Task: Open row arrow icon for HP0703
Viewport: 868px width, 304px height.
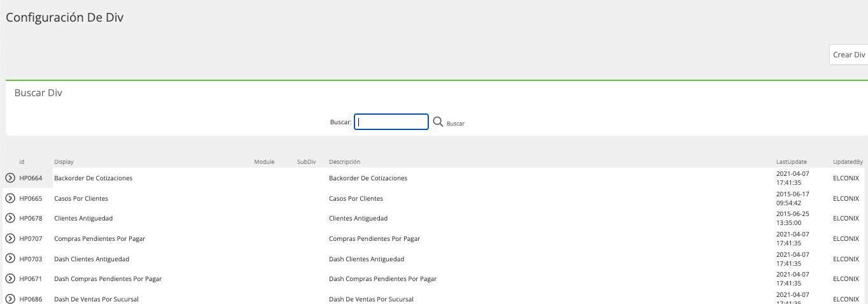Action: tap(10, 258)
